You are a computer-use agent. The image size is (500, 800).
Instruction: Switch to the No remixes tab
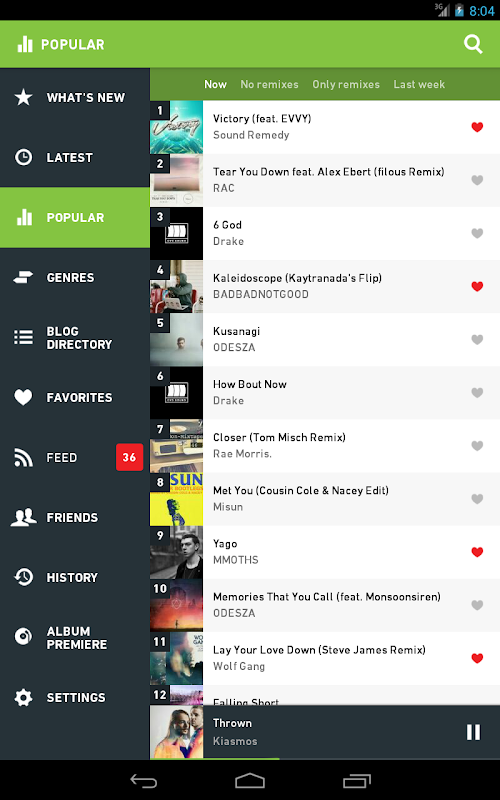(269, 84)
